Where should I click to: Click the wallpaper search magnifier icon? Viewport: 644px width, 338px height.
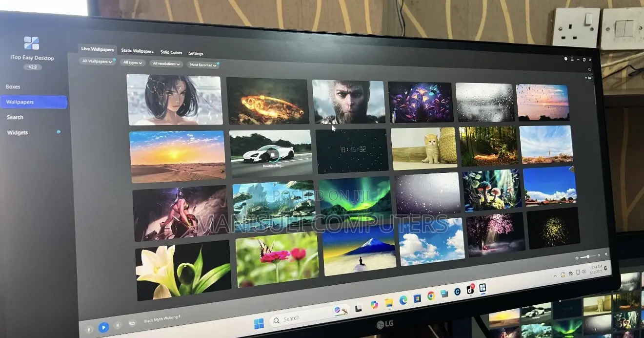coord(589,70)
